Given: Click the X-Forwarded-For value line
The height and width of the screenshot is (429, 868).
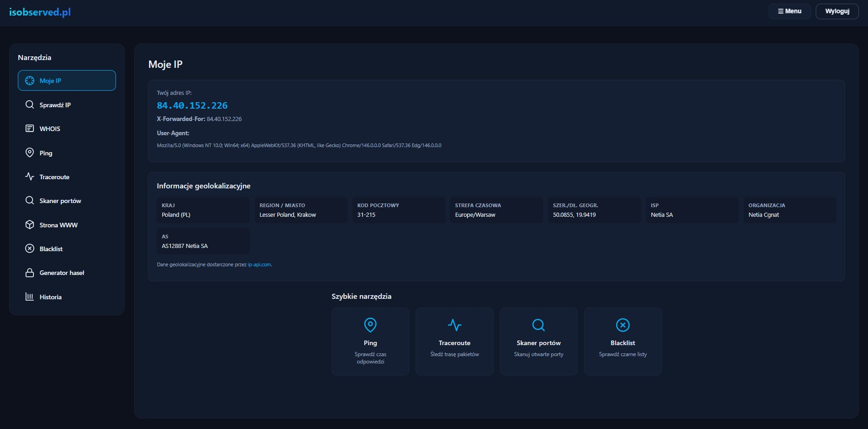Looking at the screenshot, I should click(199, 119).
